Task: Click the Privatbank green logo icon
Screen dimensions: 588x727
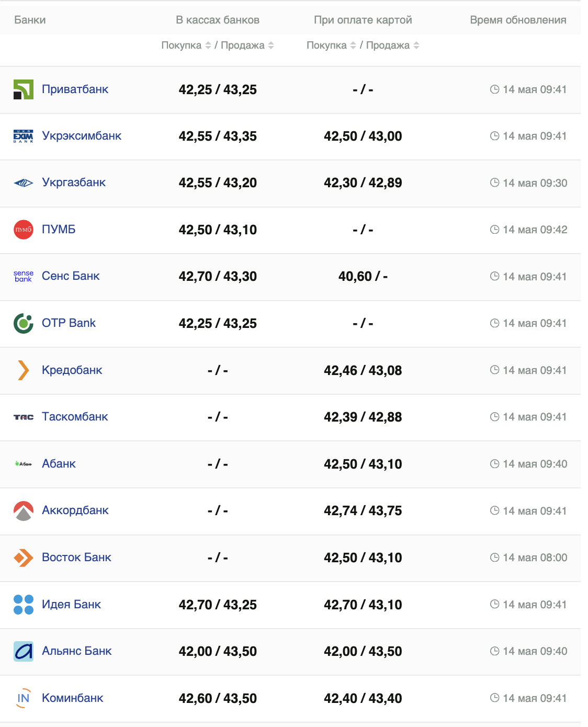Action: pos(24,89)
